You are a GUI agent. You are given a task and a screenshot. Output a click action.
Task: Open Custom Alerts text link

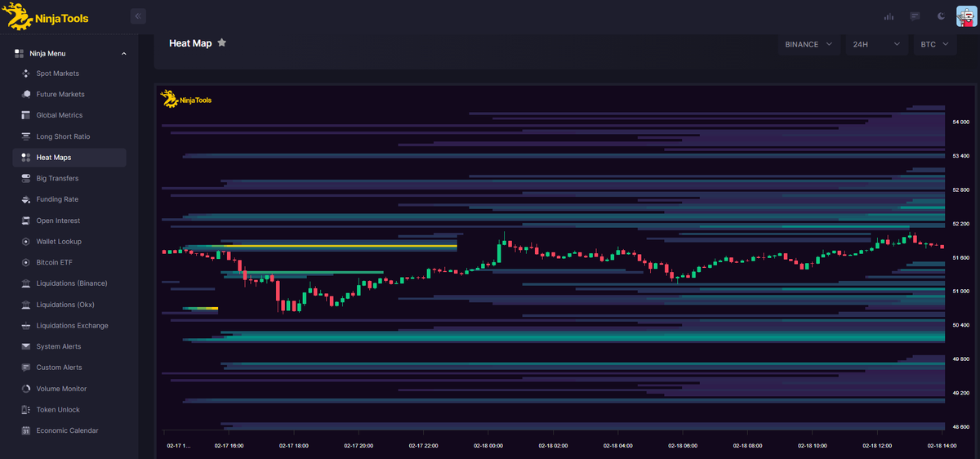(59, 368)
